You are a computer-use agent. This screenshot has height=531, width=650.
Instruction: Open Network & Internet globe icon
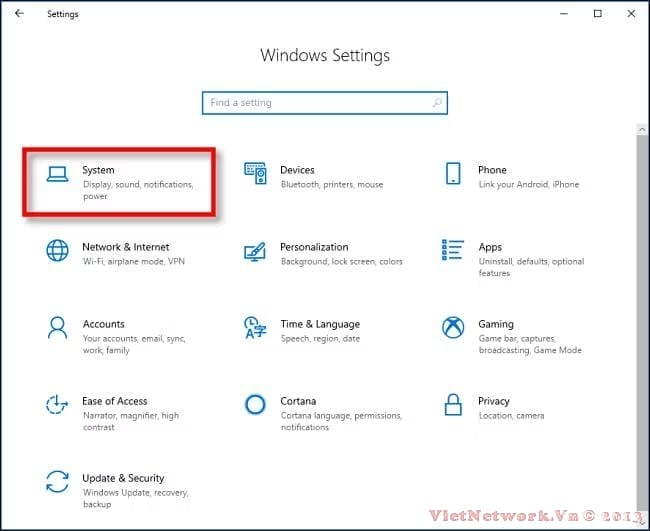[58, 250]
